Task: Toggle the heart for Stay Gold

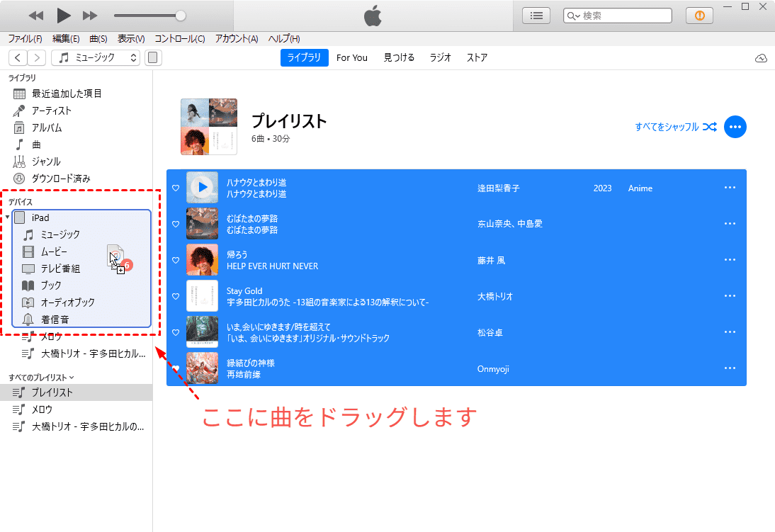Action: click(x=176, y=296)
